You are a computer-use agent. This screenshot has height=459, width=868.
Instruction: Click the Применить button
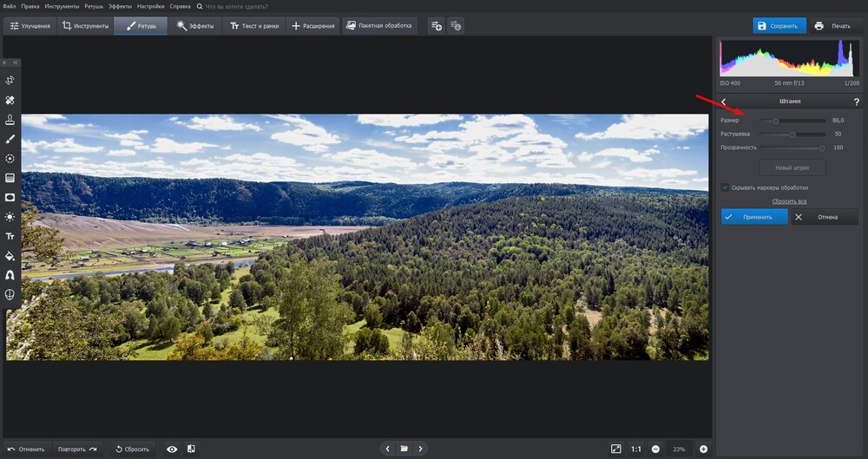point(753,217)
